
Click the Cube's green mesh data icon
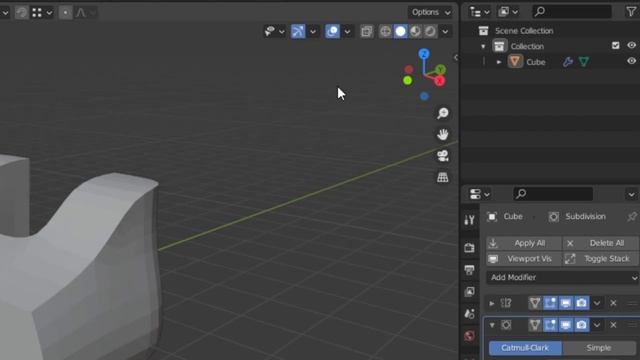(x=584, y=62)
